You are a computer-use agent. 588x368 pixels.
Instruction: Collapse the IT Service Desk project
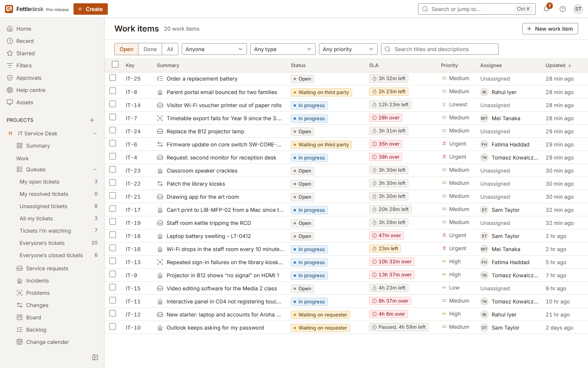point(95,133)
